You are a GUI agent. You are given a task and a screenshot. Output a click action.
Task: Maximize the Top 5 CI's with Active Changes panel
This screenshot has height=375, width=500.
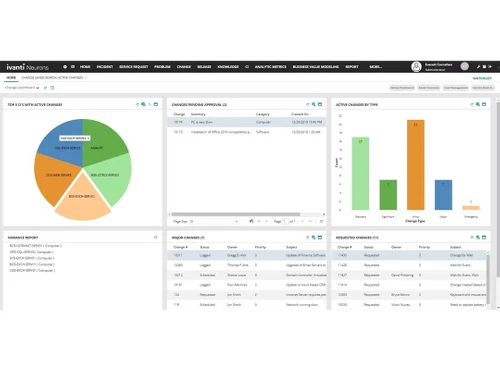pos(156,104)
